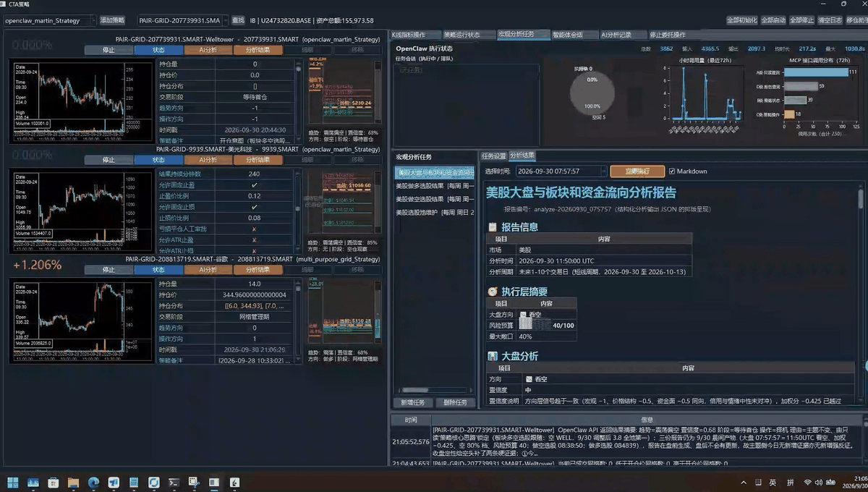Viewport: 868px width, 492px height.
Task: Open File Explorer from the taskbar
Action: pos(73,482)
